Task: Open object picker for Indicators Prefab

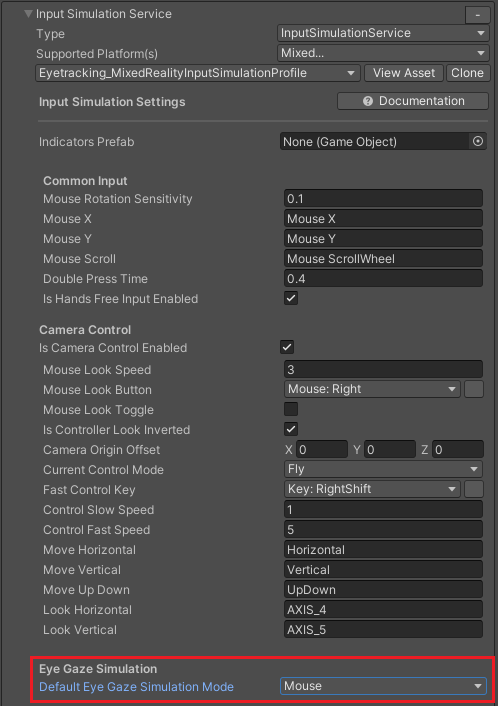Action: pos(478,141)
